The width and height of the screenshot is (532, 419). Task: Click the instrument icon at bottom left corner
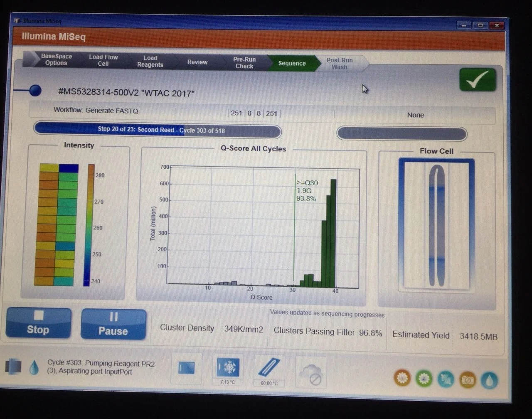[x=13, y=366]
